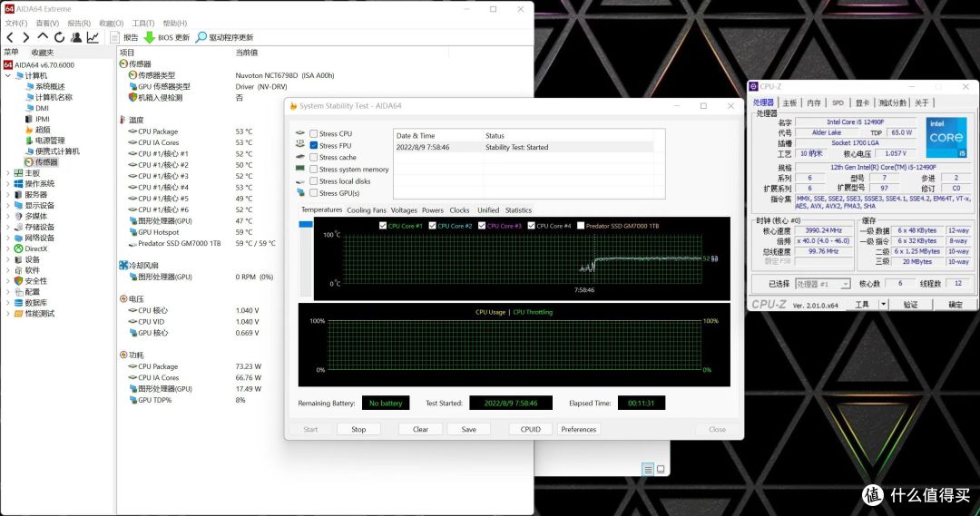Open the 查看(V) menu
The image size is (980, 516).
[x=47, y=23]
